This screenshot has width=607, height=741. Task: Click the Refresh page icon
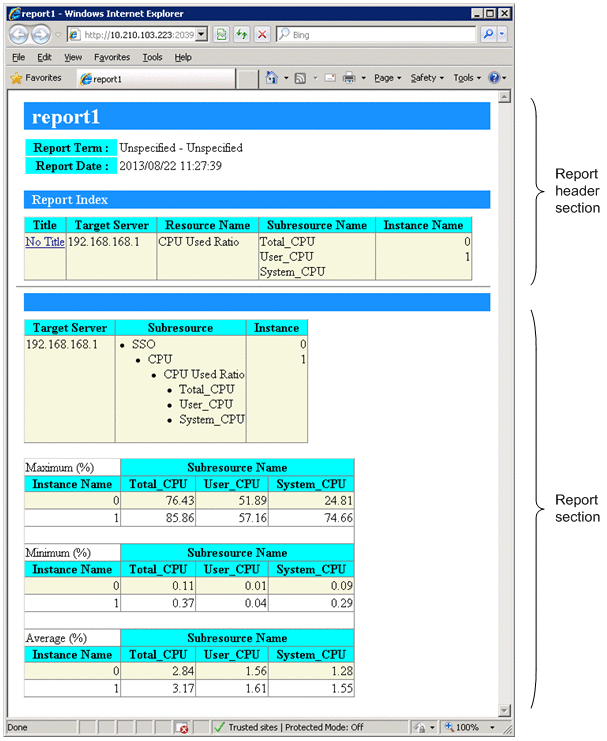pos(241,34)
